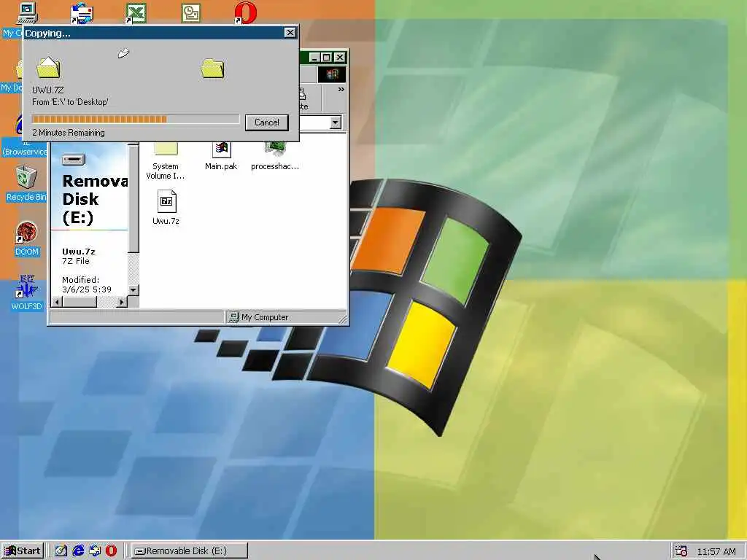Image resolution: width=747 pixels, height=560 pixels.
Task: Select the processhacker file icon
Action: click(x=275, y=149)
